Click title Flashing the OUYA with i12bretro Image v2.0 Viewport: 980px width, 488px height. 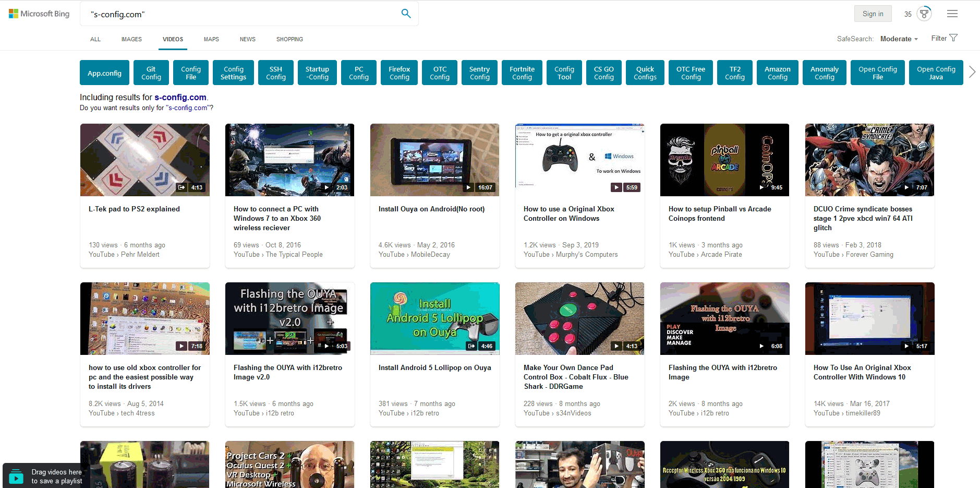pos(288,372)
